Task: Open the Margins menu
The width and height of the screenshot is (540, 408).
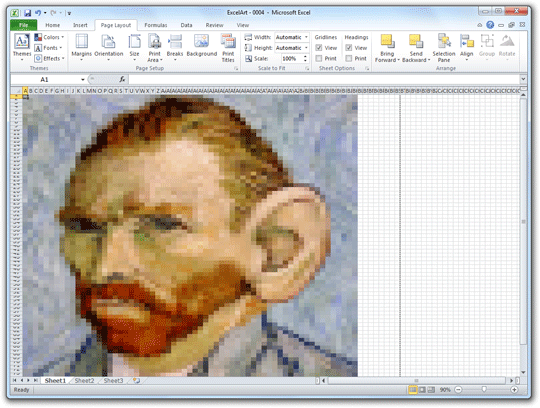Action: click(82, 47)
